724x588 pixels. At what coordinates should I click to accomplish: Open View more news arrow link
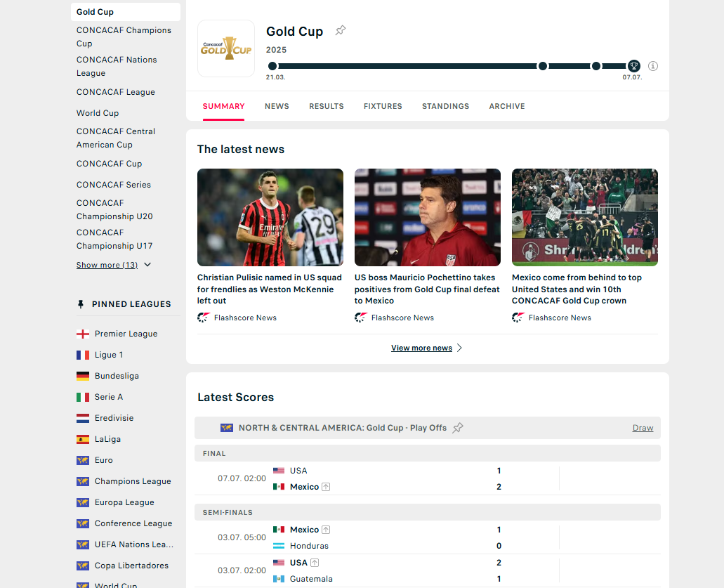click(459, 348)
